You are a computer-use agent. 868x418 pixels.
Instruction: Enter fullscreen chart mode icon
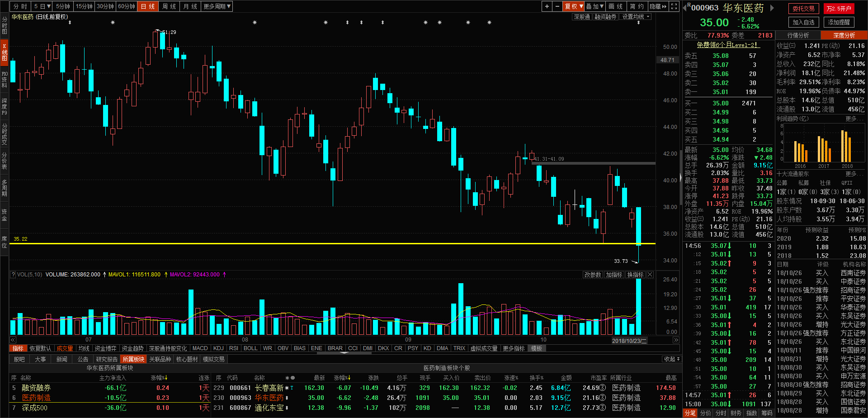[x=674, y=6]
